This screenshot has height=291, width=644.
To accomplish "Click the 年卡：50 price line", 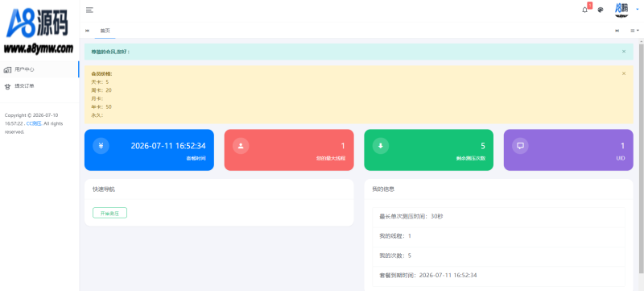I will coord(101,107).
